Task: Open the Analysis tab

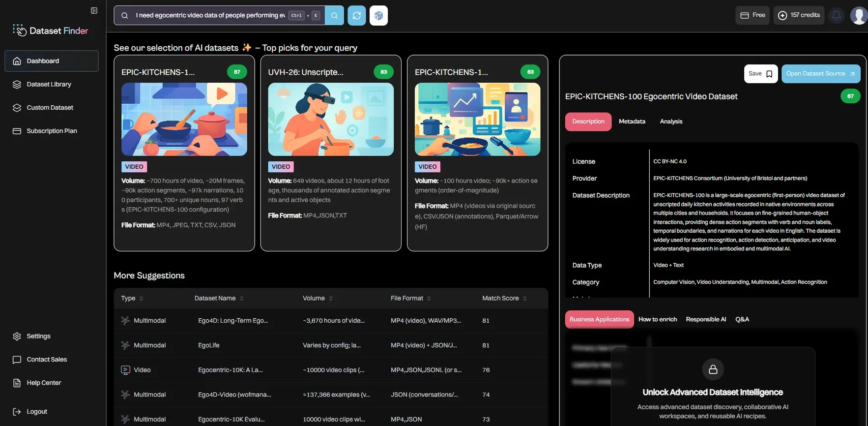Action: (x=671, y=122)
